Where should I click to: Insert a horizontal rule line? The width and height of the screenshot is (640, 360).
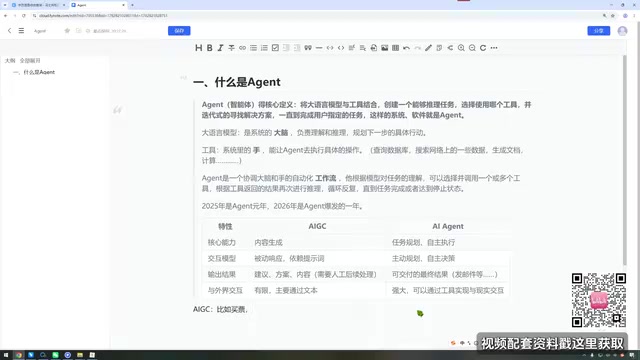click(x=319, y=48)
